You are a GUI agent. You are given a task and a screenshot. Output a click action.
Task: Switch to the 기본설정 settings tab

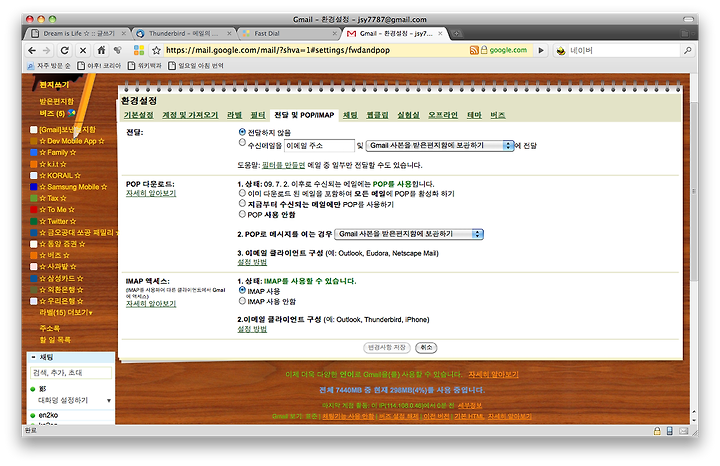[138, 115]
